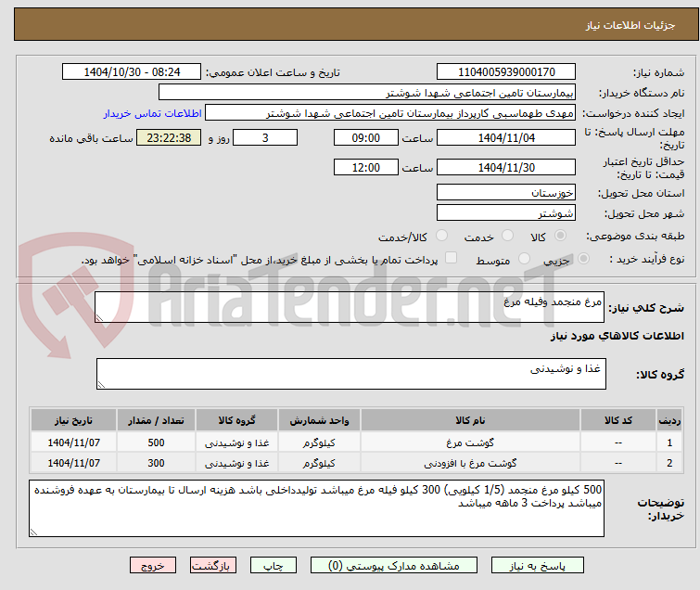Viewport: 700px width, 590px height.
Task: Click the deadline time field 09:00
Action: pos(365,137)
